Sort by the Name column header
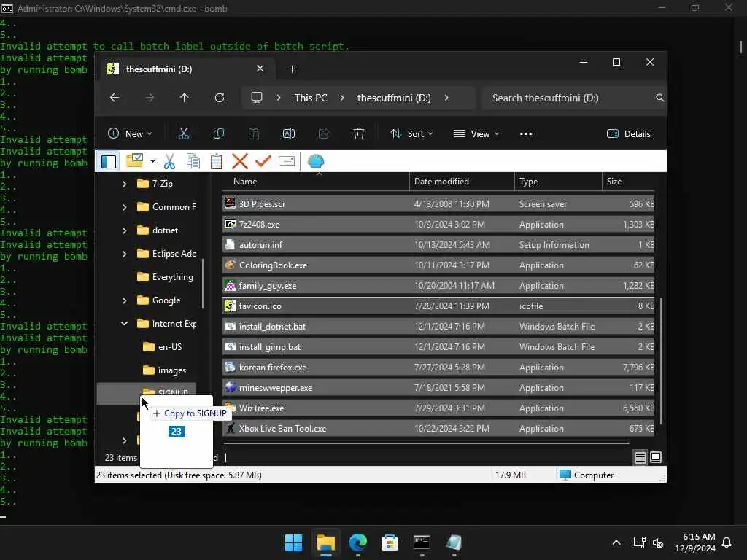Screen dimensions: 747x560 point(315,182)
